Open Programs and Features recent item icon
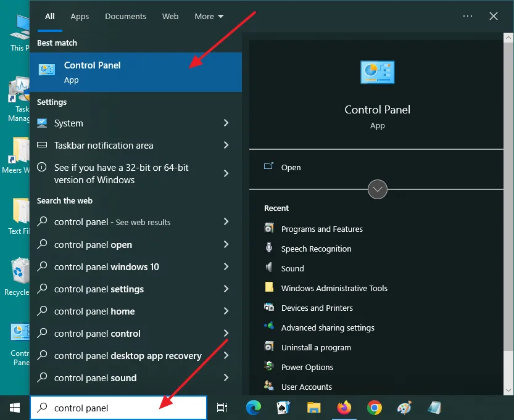514x420 pixels. 269,228
